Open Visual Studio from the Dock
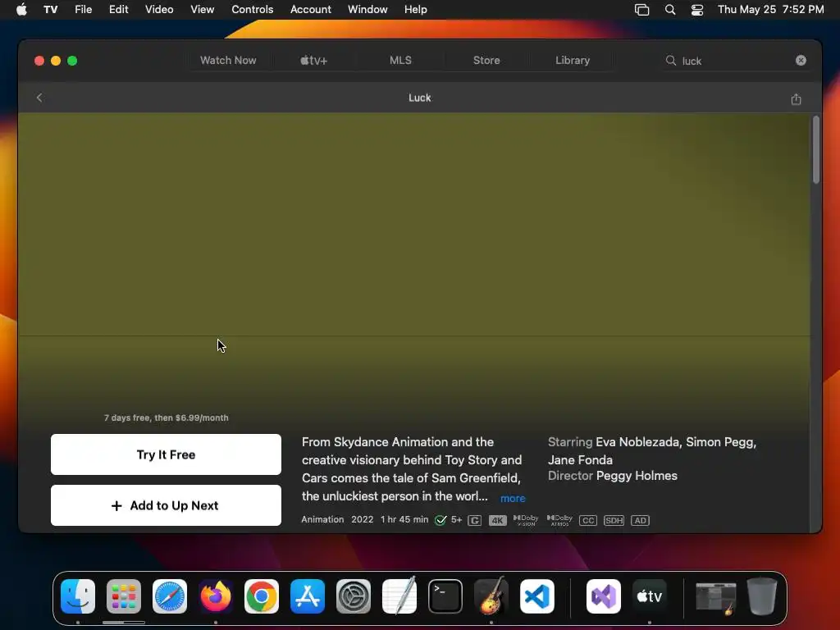 (604, 596)
